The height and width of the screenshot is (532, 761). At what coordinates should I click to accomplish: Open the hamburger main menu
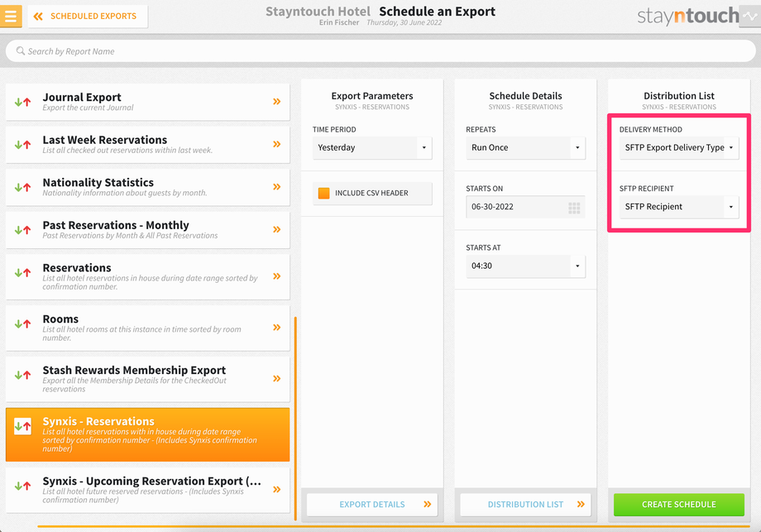click(11, 16)
